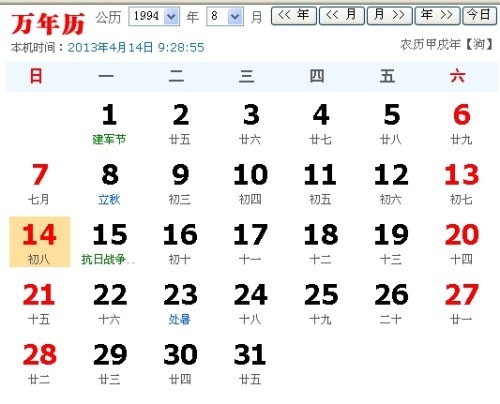Select August 10 labeled 初四
Screen dimensions: 500x404
250,183
